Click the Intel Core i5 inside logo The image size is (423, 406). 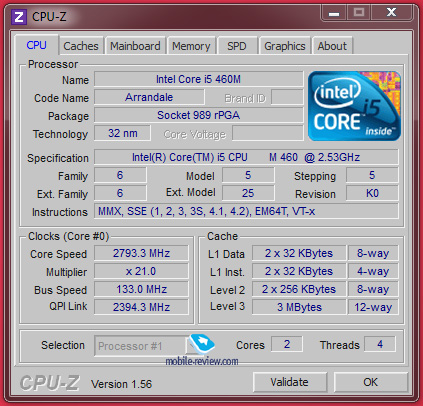(354, 106)
